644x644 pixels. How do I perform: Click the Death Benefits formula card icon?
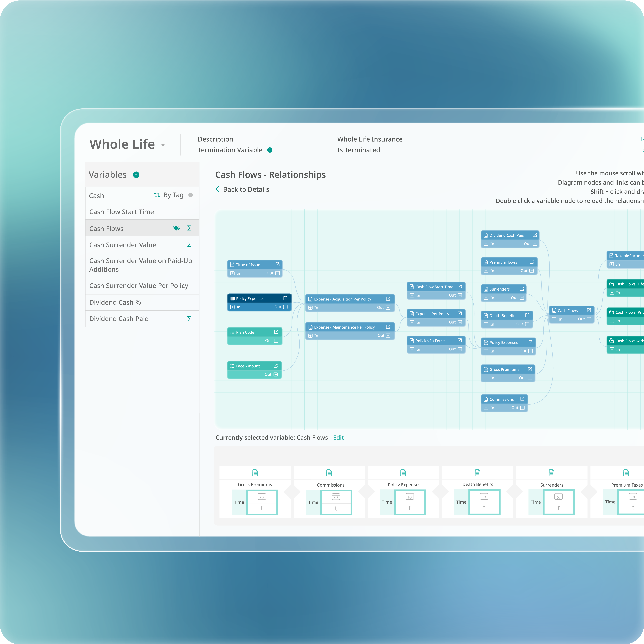pos(478,473)
